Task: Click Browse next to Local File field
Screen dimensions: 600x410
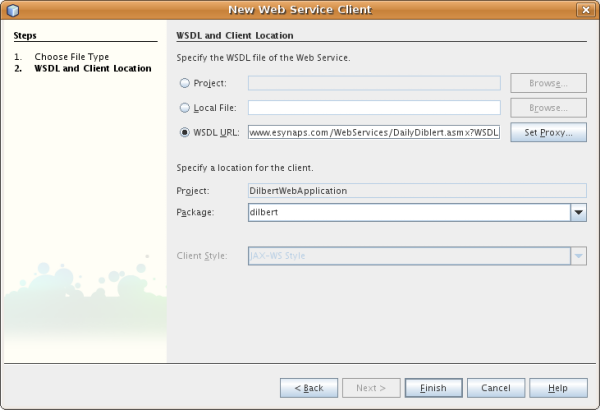Action: coord(548,107)
